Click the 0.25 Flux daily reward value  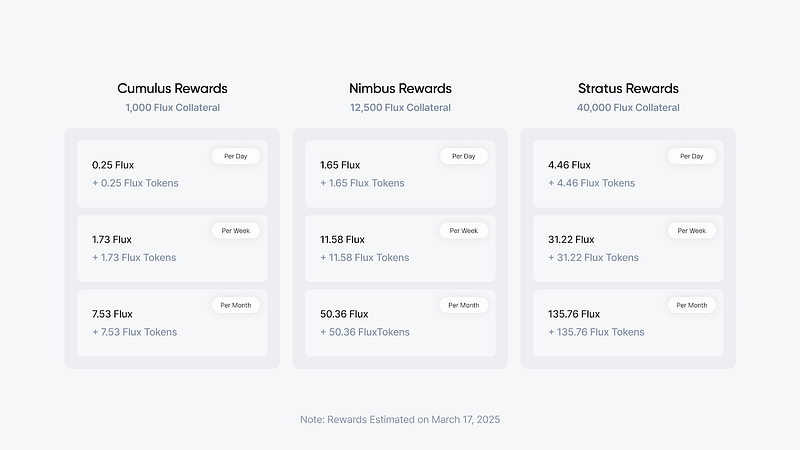tap(112, 165)
